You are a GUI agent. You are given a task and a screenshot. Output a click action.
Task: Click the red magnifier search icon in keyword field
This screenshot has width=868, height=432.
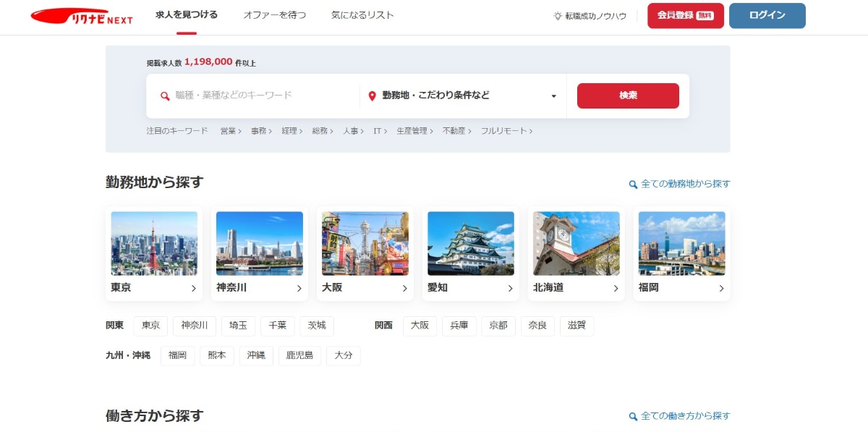pos(166,95)
